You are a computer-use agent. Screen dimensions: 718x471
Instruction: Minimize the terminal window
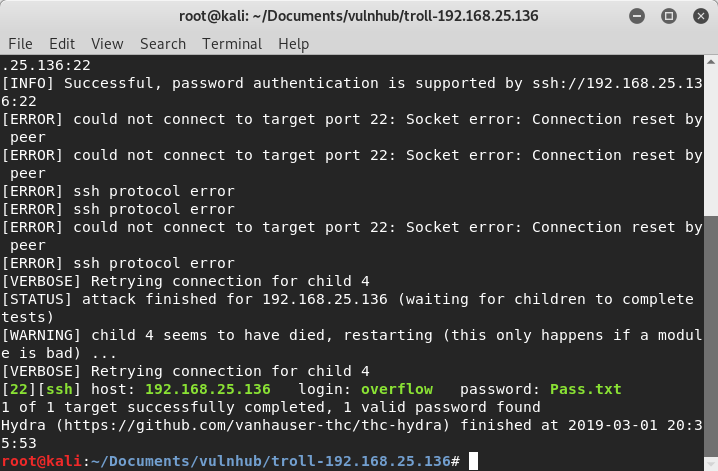[637, 16]
